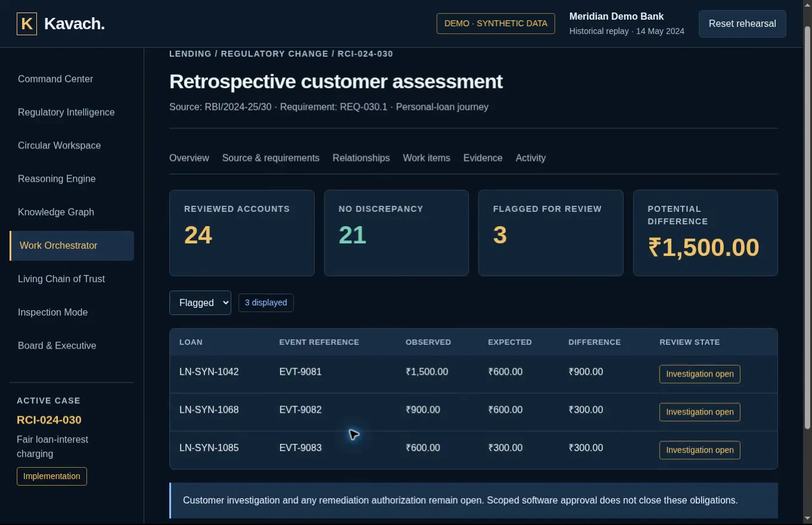Click the Reset rehearsal button

[x=742, y=24]
